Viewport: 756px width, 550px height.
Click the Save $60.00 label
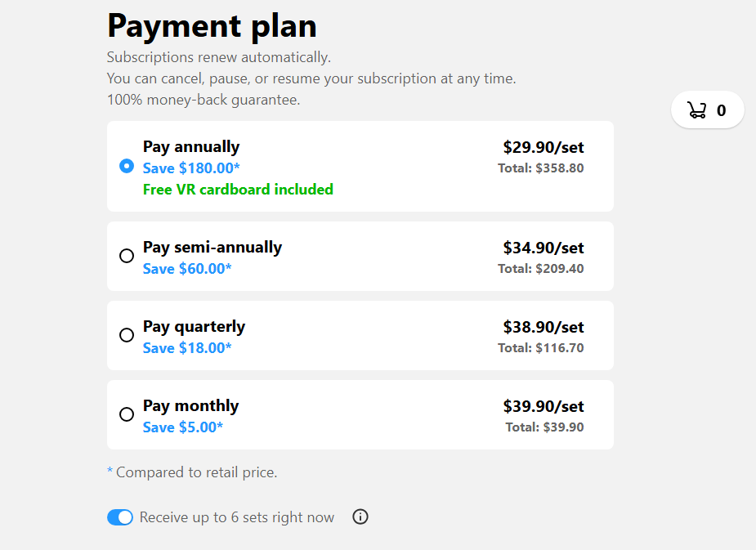(x=187, y=269)
